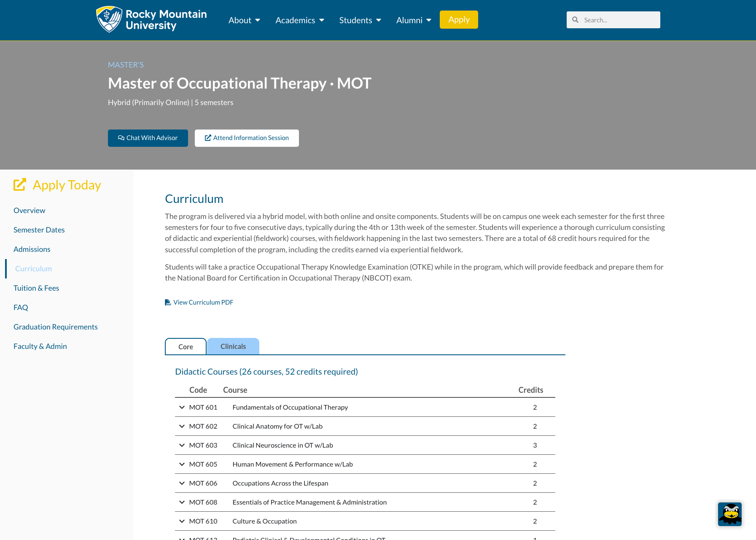Click the Credits column header
Viewport: 756px width, 540px height.
pyautogui.click(x=530, y=390)
